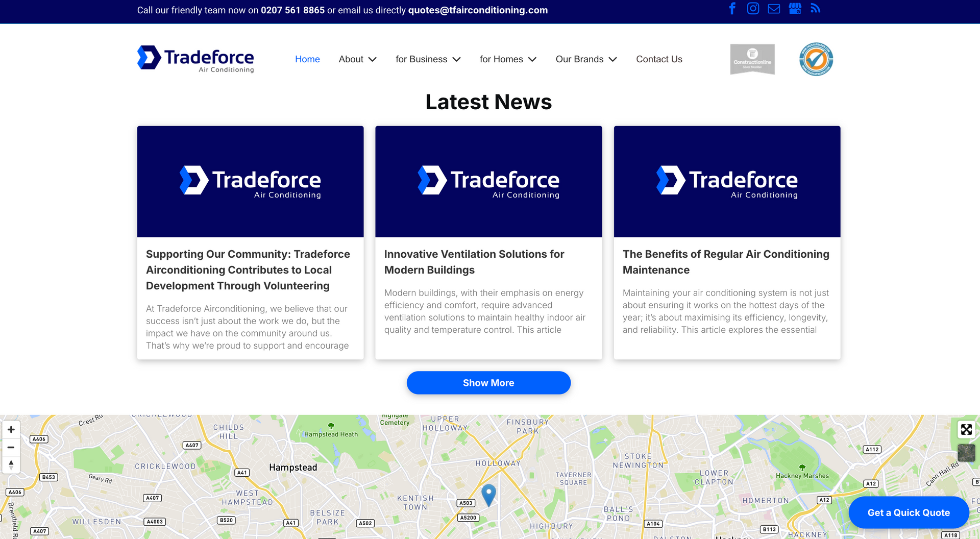This screenshot has height=539, width=980.
Task: Click the West Hampstead map label
Action: pyautogui.click(x=247, y=498)
